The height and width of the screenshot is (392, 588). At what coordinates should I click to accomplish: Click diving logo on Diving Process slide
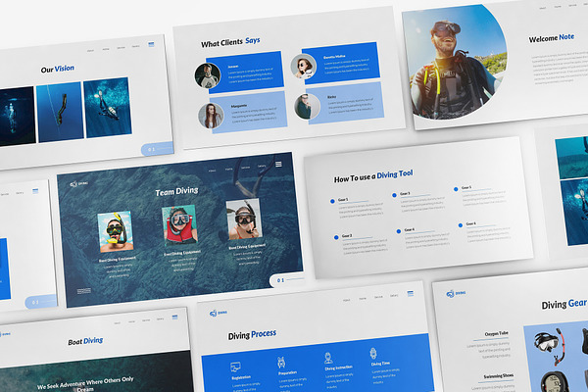(219, 313)
